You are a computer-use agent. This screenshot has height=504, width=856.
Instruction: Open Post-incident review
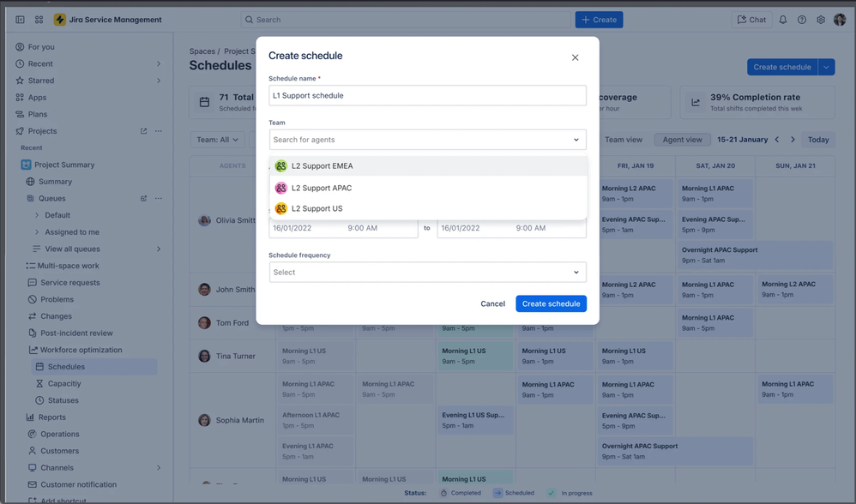[x=76, y=333]
